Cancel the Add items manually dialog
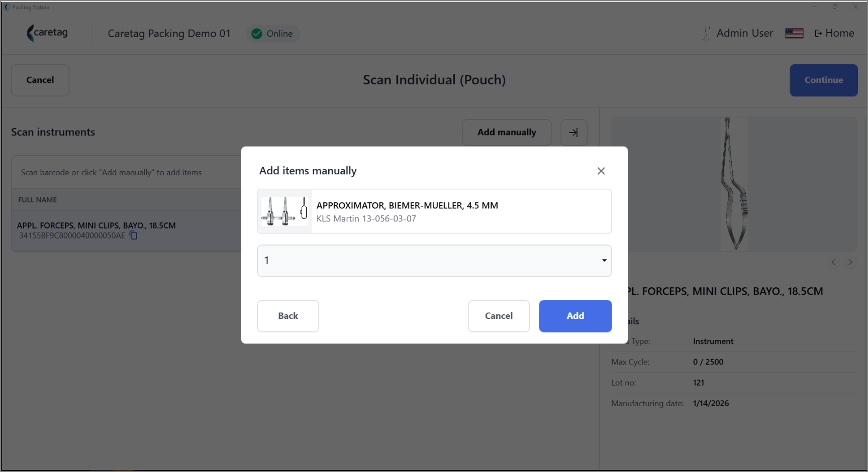This screenshot has width=868, height=472. coord(499,316)
